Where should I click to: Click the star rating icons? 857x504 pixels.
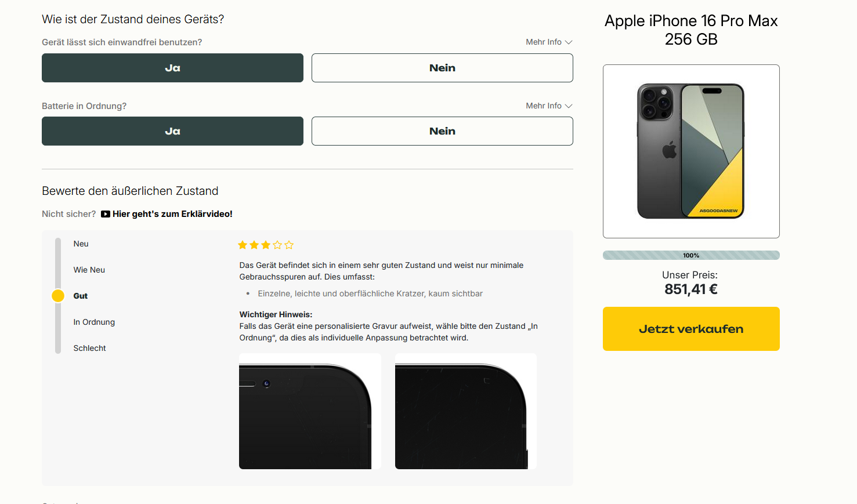(x=266, y=245)
